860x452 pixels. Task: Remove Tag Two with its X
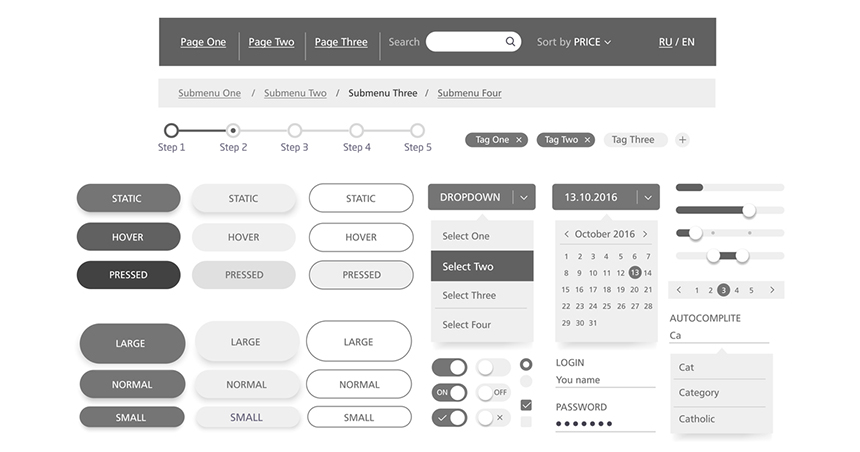(587, 140)
